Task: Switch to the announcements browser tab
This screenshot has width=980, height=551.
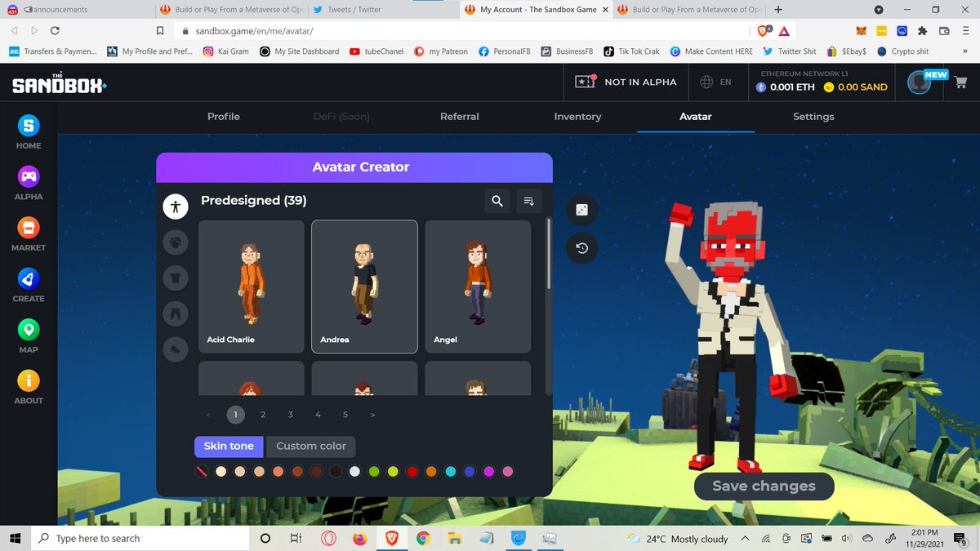Action: coord(78,10)
